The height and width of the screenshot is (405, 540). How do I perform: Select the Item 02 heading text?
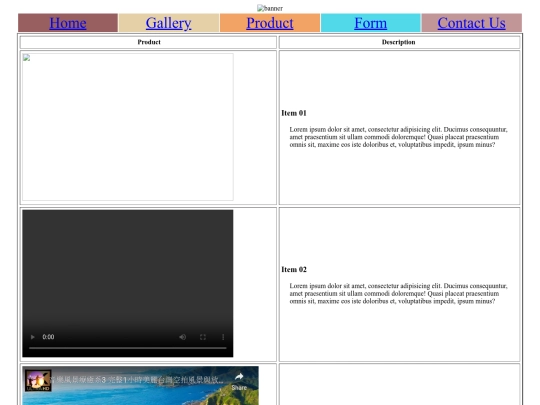click(294, 269)
